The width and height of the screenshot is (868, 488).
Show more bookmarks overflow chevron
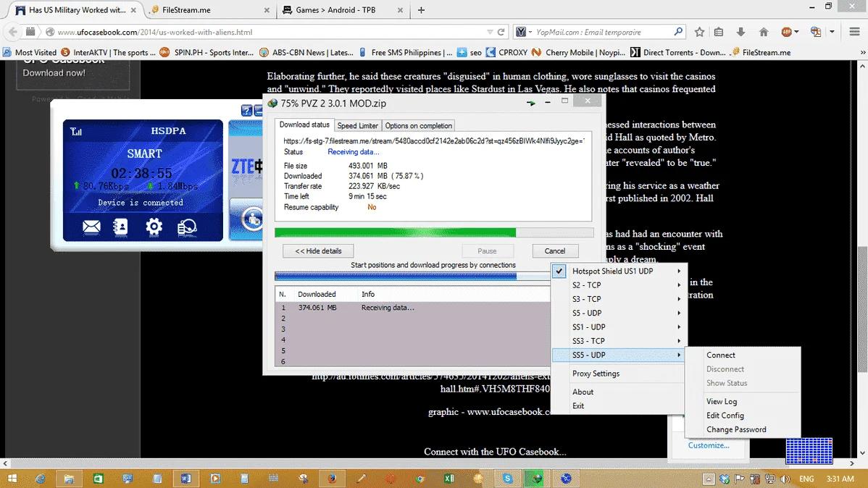coord(862,53)
